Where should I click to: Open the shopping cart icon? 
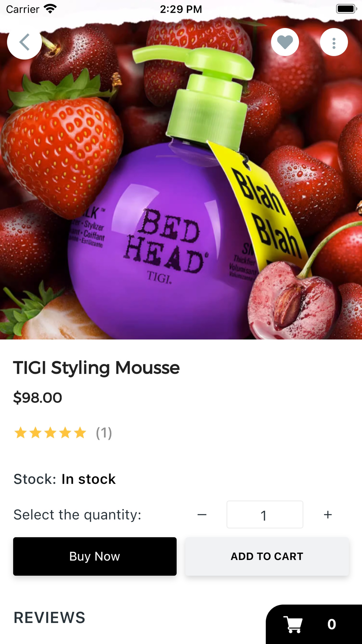click(293, 624)
